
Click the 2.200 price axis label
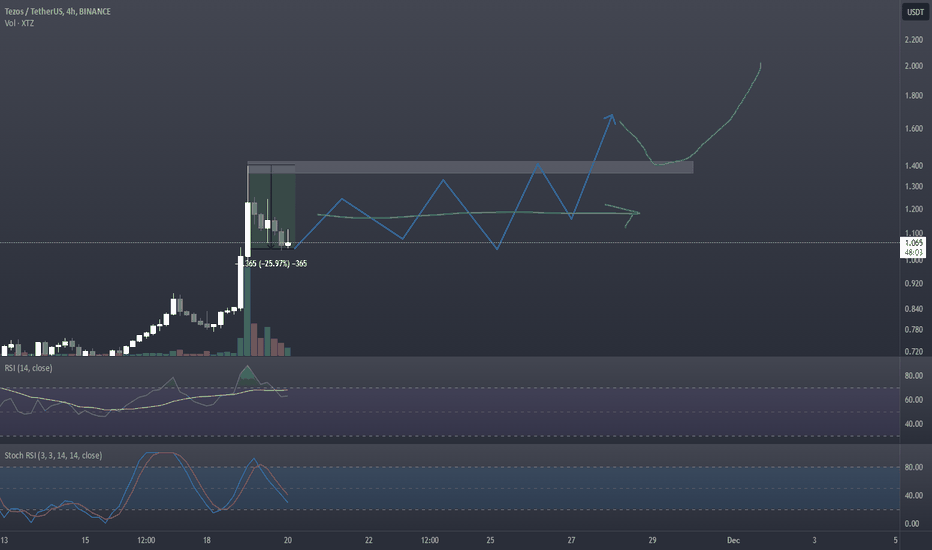point(914,40)
